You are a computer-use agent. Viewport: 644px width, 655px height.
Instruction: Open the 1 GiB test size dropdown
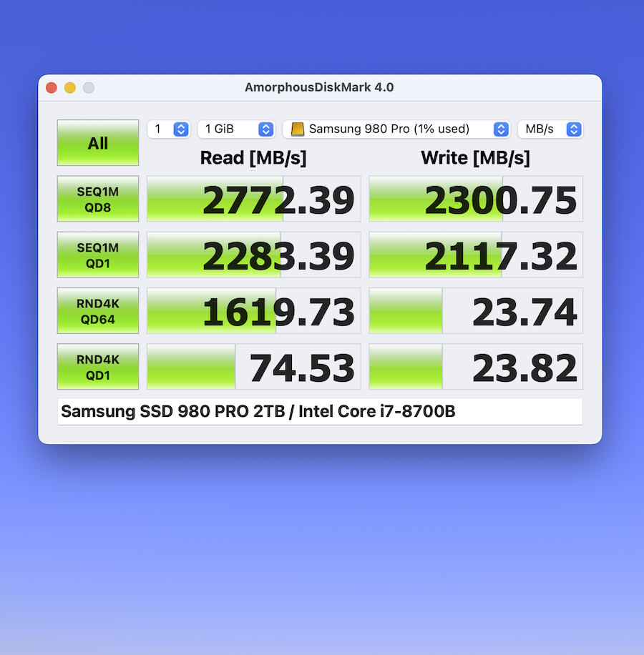pyautogui.click(x=236, y=129)
